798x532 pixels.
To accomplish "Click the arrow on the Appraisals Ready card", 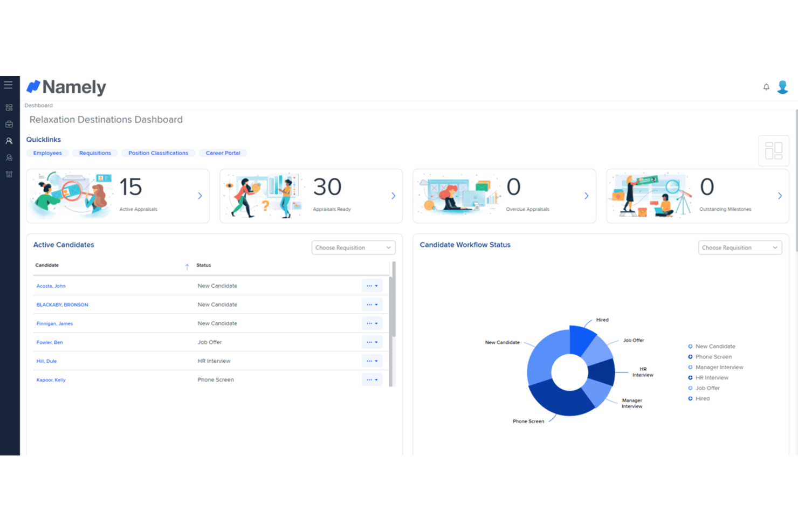I will (394, 196).
